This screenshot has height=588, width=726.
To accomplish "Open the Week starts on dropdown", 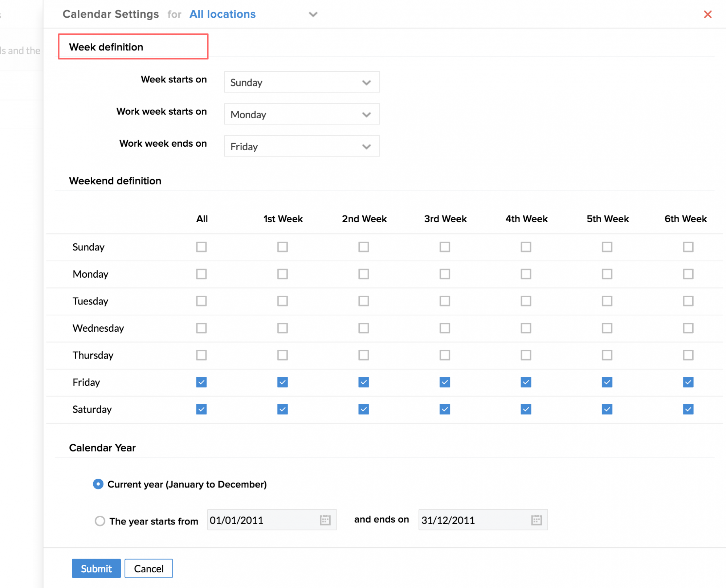I will [302, 82].
